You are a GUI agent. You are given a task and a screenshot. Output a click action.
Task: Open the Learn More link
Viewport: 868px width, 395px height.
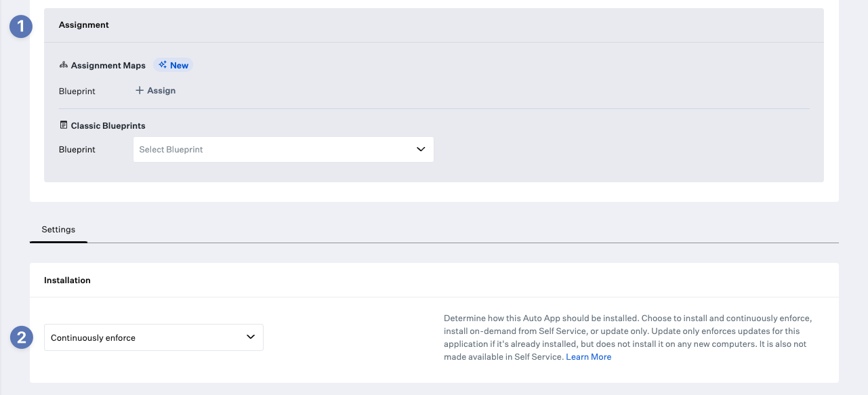coord(588,357)
